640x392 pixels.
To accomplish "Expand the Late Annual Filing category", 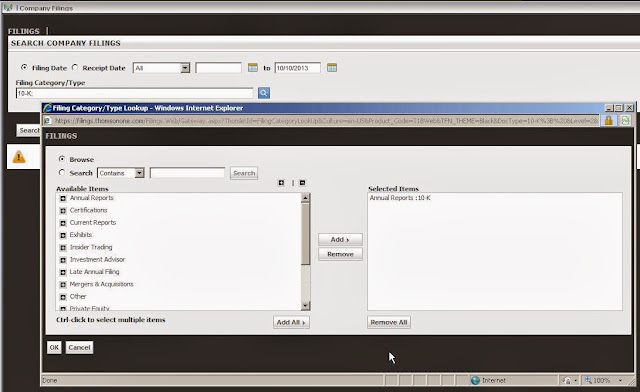I will (63, 272).
